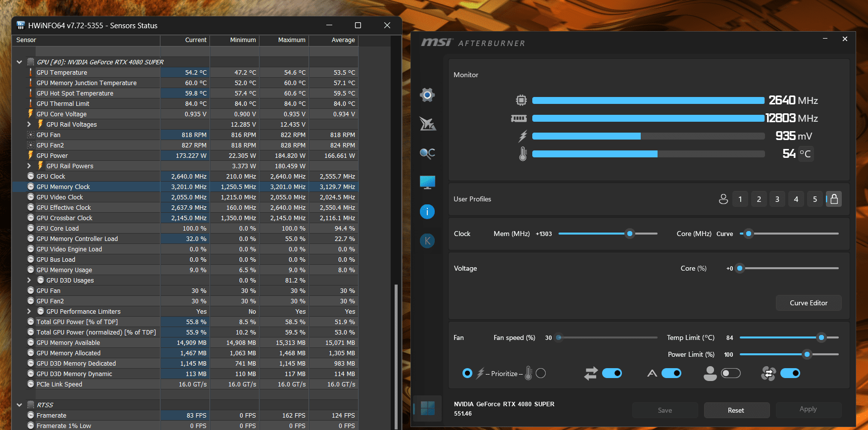This screenshot has width=868, height=430.
Task: Click the Average column header
Action: [334, 40]
